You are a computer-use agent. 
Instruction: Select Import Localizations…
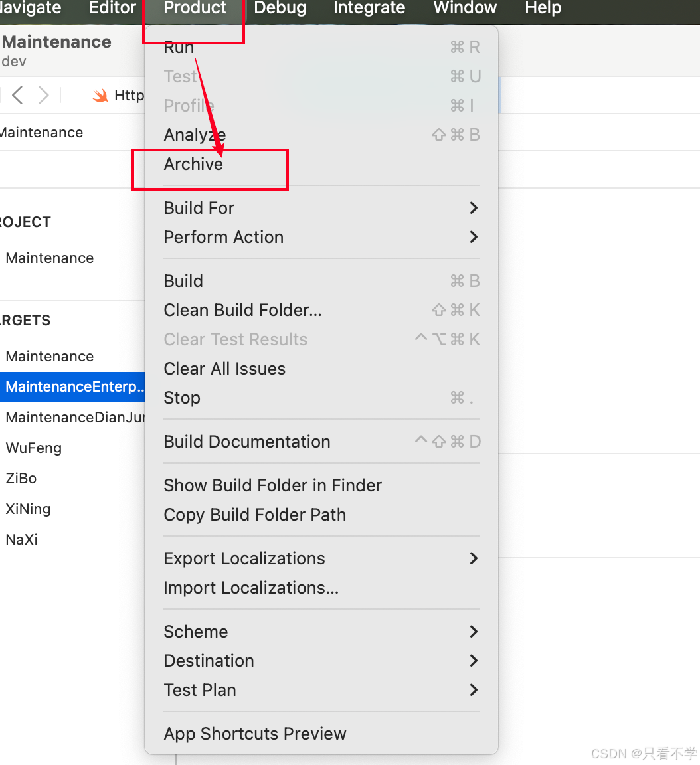point(321,588)
